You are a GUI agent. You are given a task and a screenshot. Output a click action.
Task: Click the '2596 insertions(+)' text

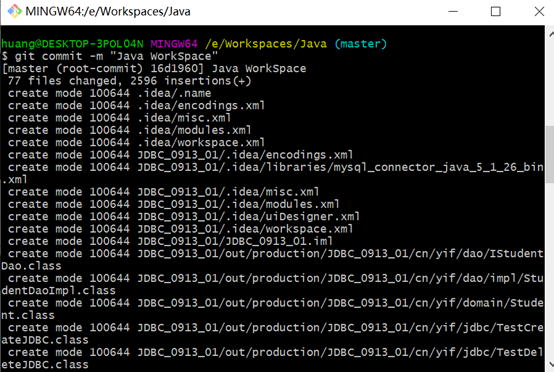[x=191, y=81]
